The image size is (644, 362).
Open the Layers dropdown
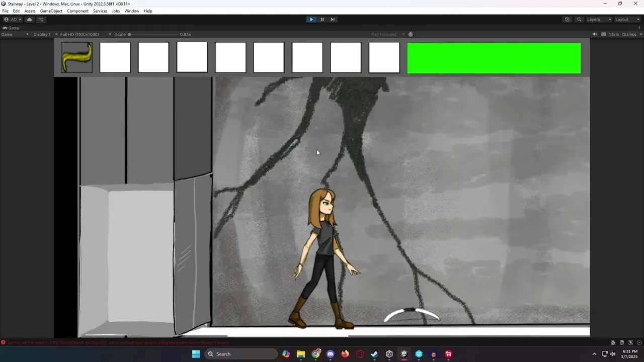(599, 20)
